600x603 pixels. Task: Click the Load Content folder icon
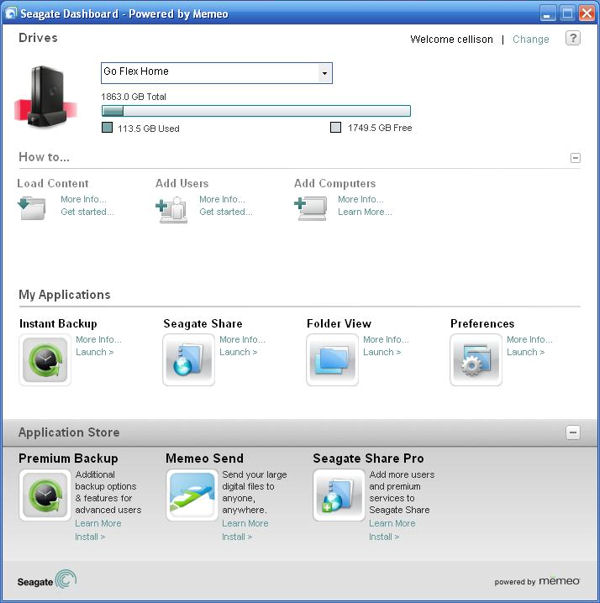tap(32, 208)
